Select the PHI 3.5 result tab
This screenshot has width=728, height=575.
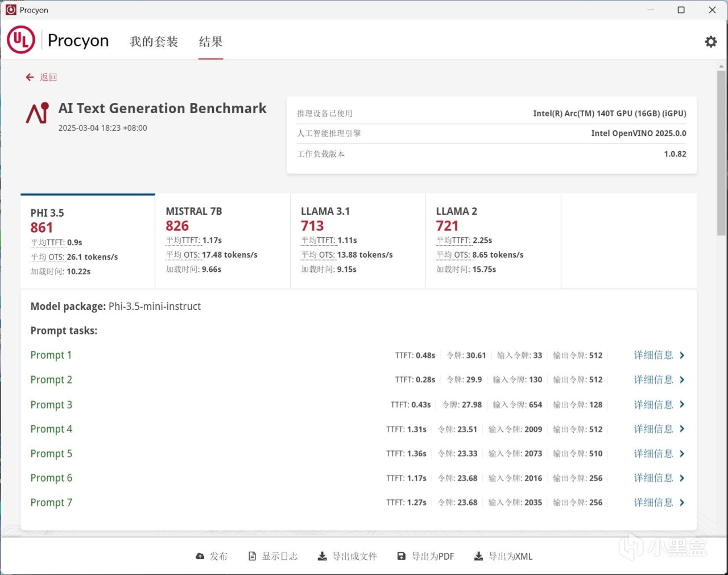pyautogui.click(x=88, y=241)
